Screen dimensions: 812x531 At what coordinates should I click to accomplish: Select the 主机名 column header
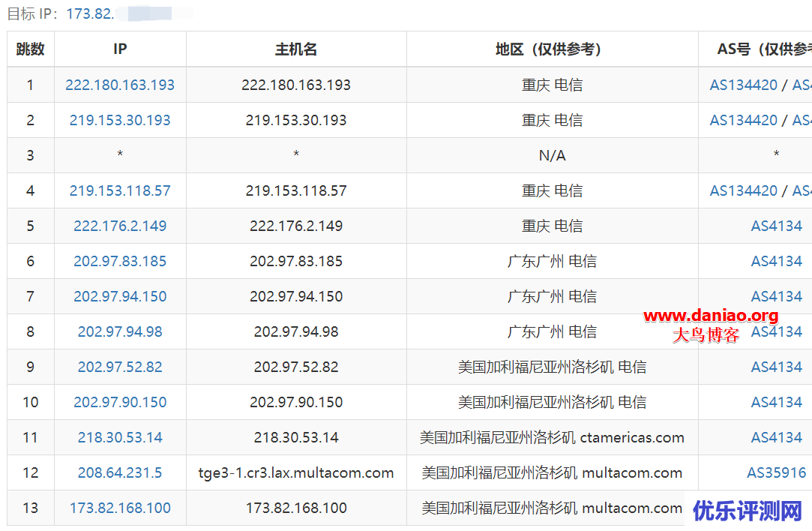295,49
